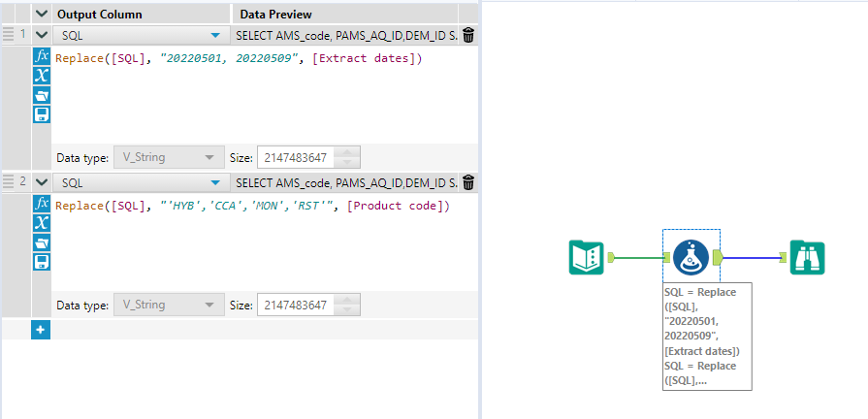Click output anchor of Text Input tool

(x=611, y=257)
